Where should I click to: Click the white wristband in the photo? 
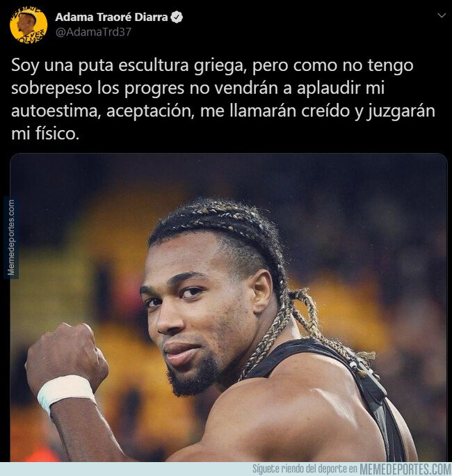65,392
